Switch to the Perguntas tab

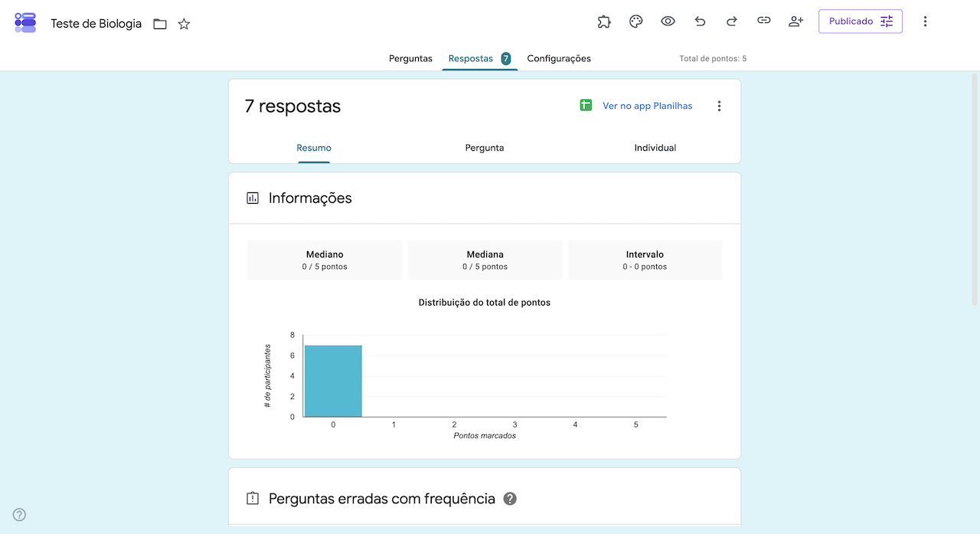pos(410,58)
